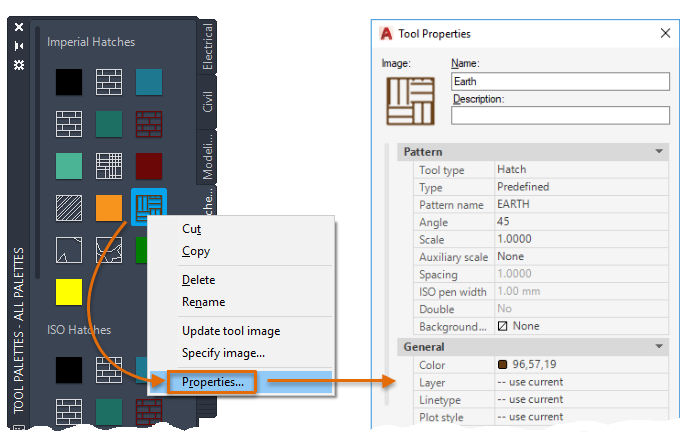680x447 pixels.
Task: Open the Linetype use current value
Action: [x=581, y=399]
